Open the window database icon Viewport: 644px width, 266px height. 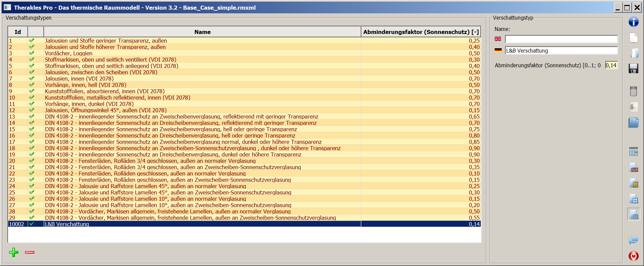point(633,199)
